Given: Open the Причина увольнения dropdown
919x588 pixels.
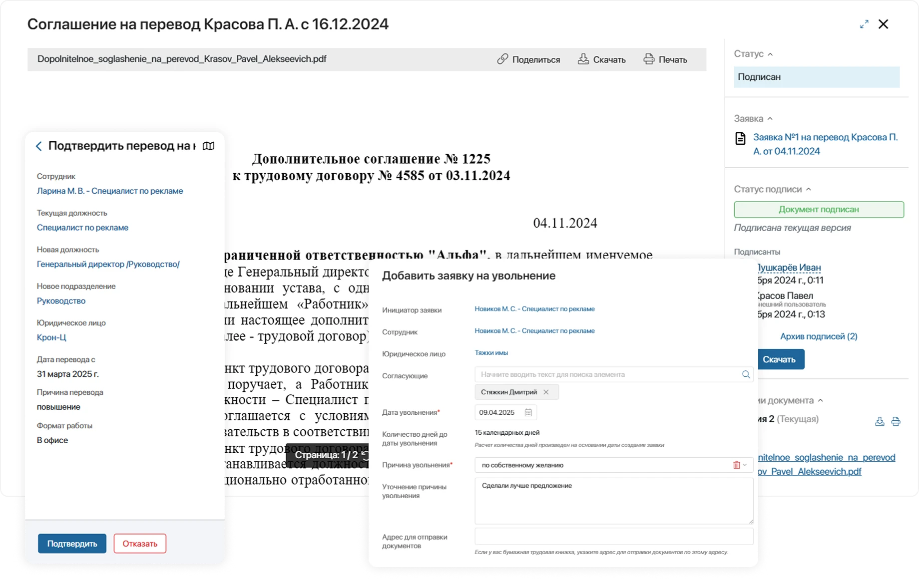Looking at the screenshot, I should (x=745, y=465).
